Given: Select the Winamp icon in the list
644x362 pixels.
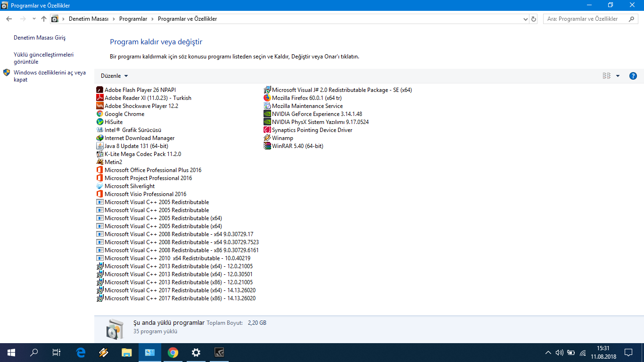Looking at the screenshot, I should (267, 138).
